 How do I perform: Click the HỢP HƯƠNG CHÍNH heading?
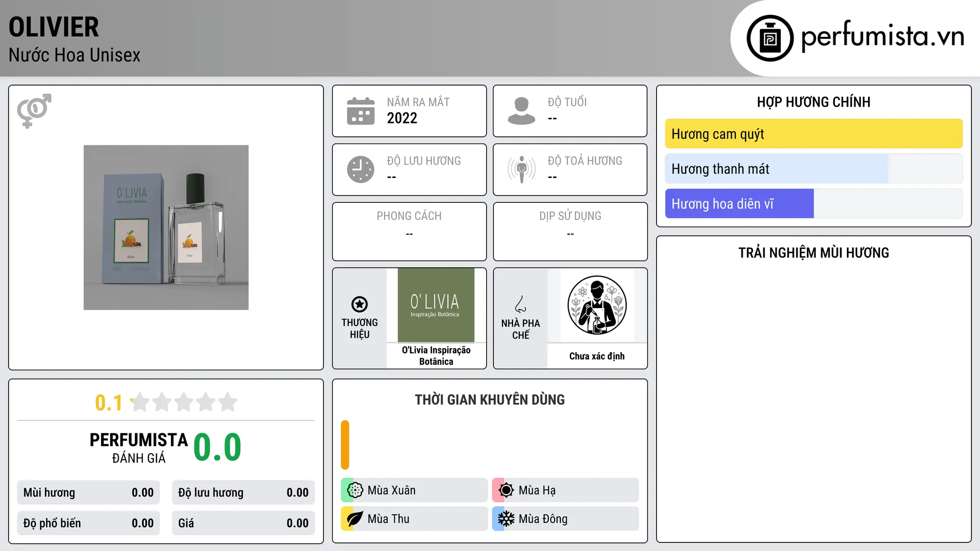(813, 102)
